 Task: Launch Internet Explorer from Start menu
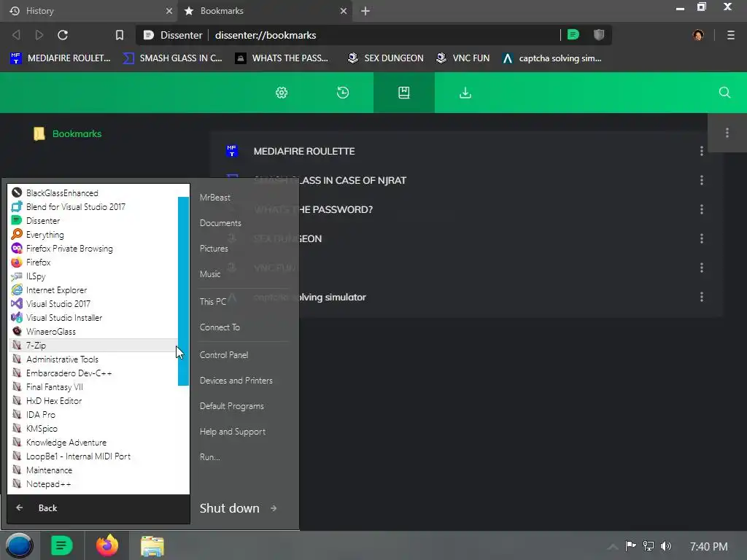[93, 290]
